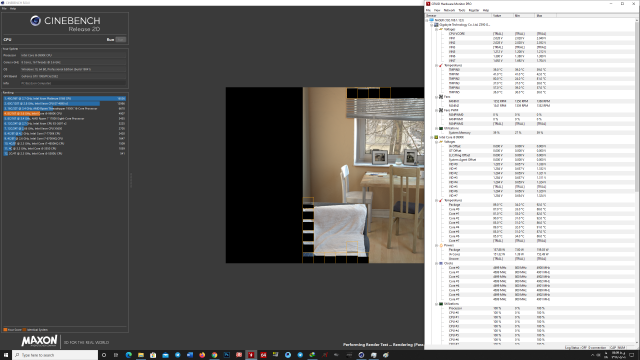The image size is (640, 360).
Task: Open the AIDA64 taskbar icon
Action: [263, 355]
